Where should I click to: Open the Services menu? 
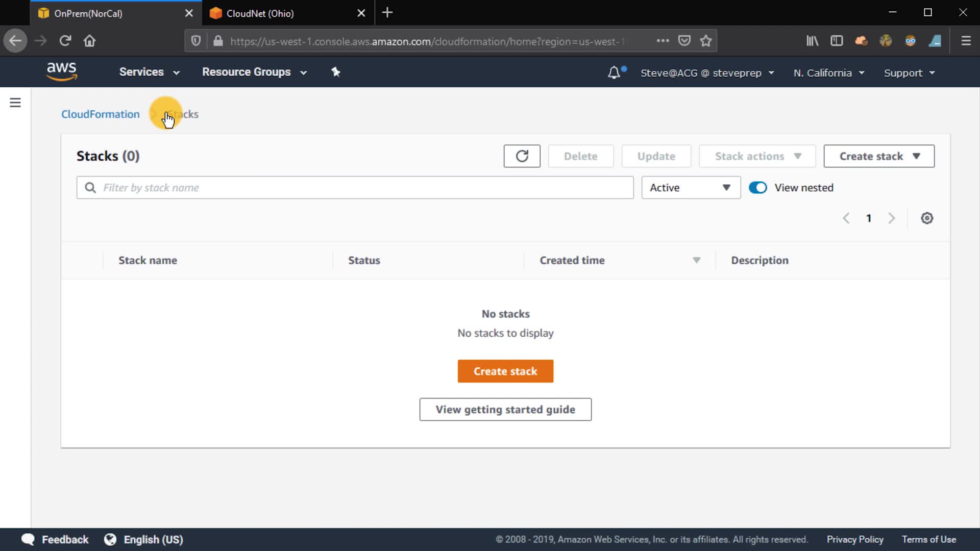tap(149, 72)
